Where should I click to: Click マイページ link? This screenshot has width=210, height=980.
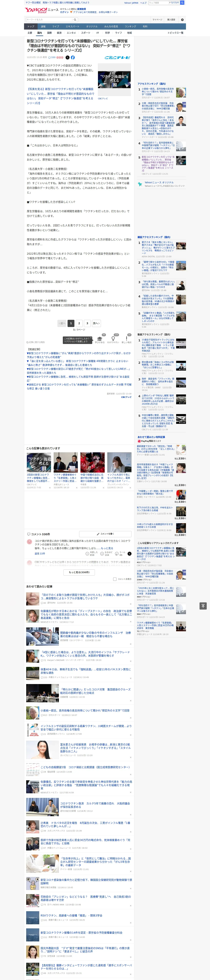tap(157, 19)
